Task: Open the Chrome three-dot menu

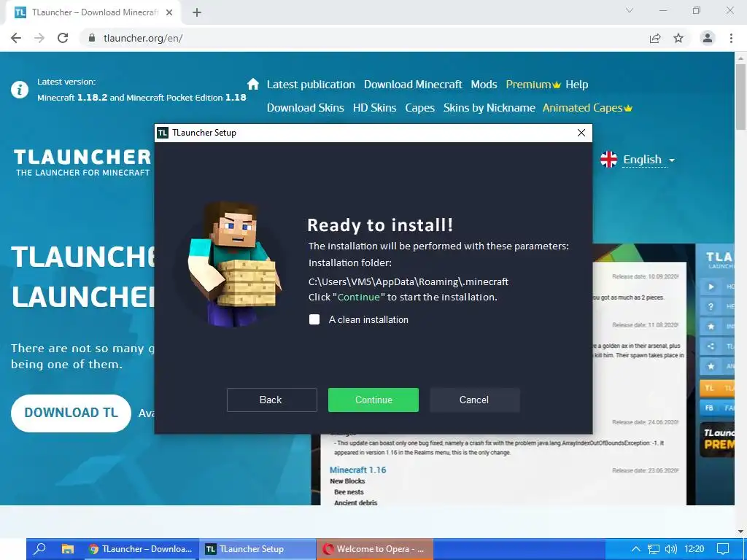Action: point(731,38)
